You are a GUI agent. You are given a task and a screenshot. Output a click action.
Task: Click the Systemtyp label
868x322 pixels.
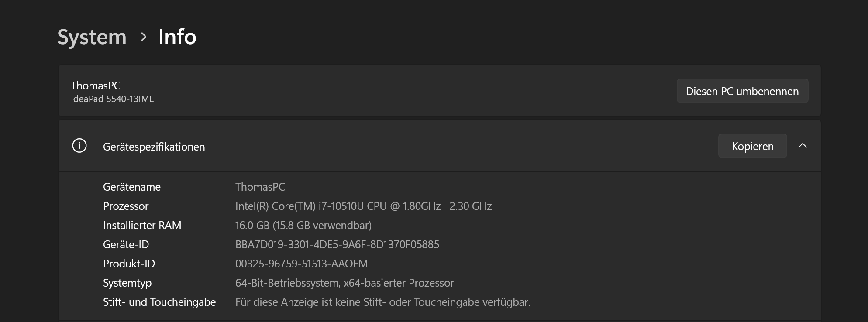(x=127, y=283)
